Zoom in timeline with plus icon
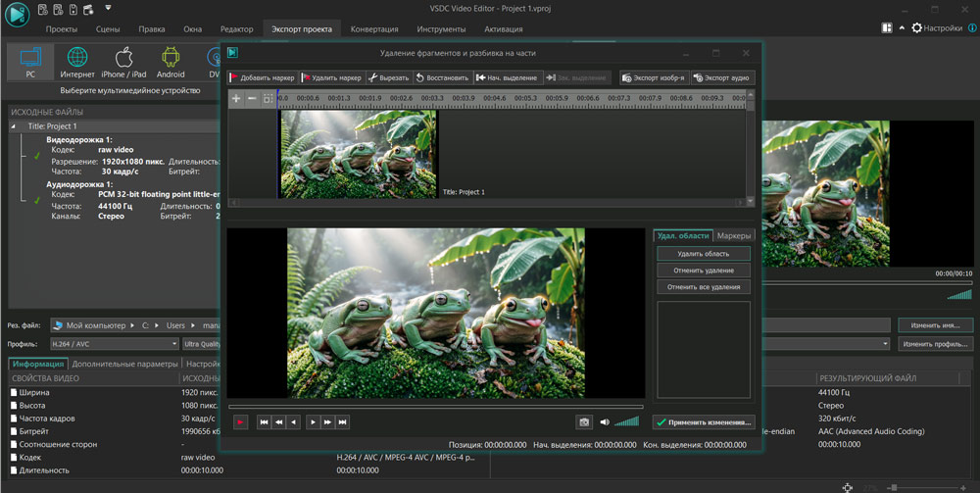The height and width of the screenshot is (493, 980). coord(236,99)
